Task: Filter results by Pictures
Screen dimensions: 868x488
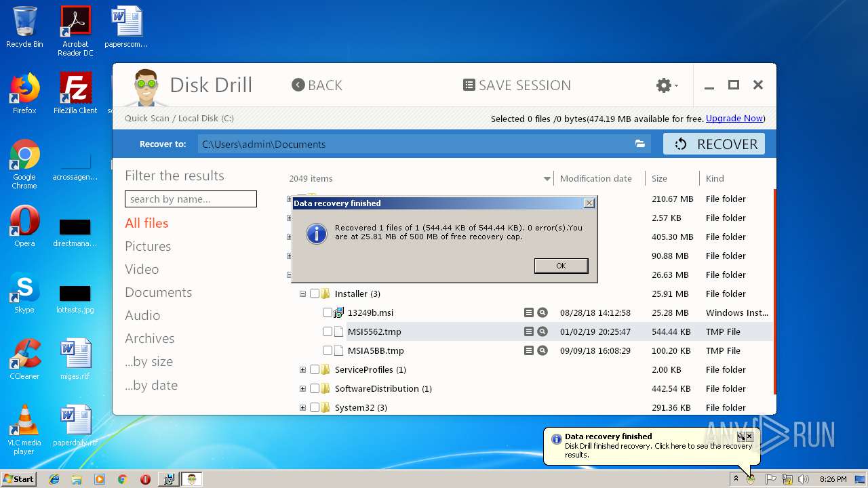Action: [148, 246]
